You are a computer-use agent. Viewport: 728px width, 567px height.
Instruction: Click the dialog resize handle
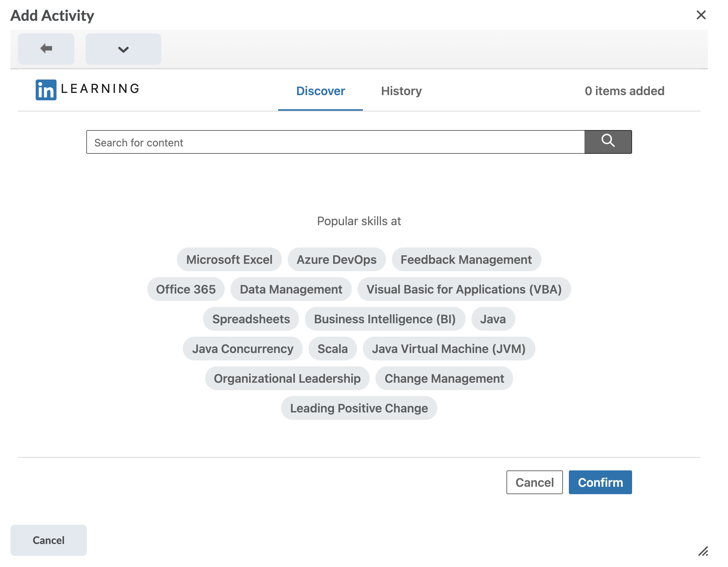tap(703, 551)
